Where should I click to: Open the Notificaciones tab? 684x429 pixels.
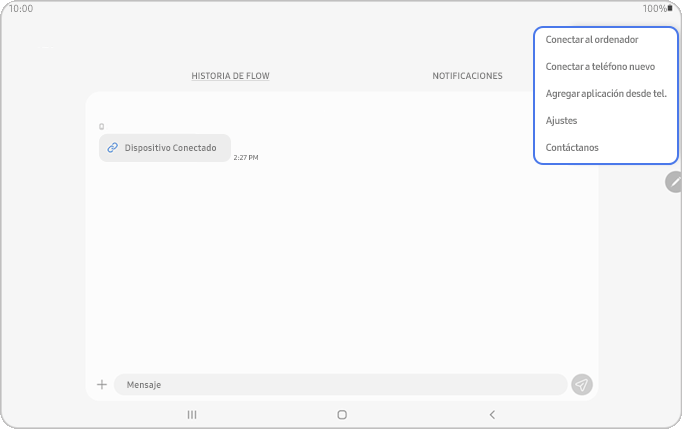tap(467, 76)
